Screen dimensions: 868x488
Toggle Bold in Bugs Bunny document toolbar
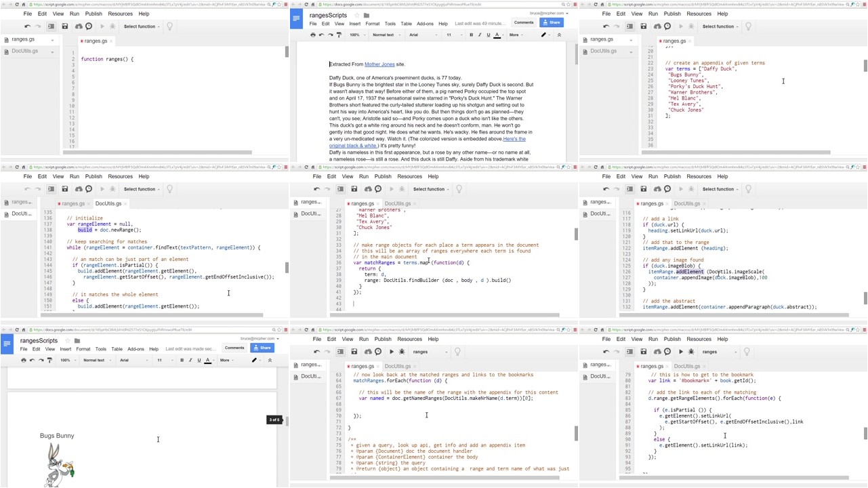coord(182,360)
